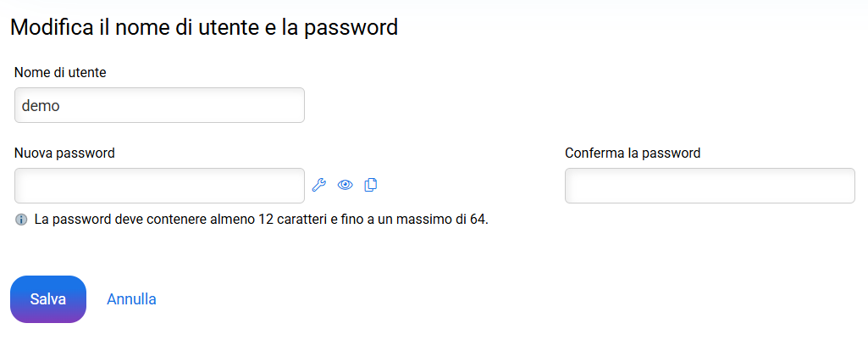
Task: Click the 12-character password requirement hint text
Action: pyautogui.click(x=262, y=220)
